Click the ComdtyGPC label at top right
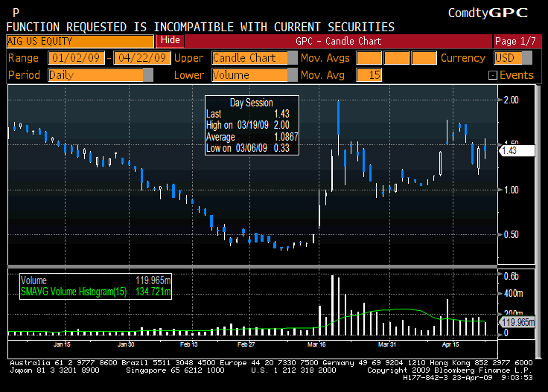 [488, 13]
